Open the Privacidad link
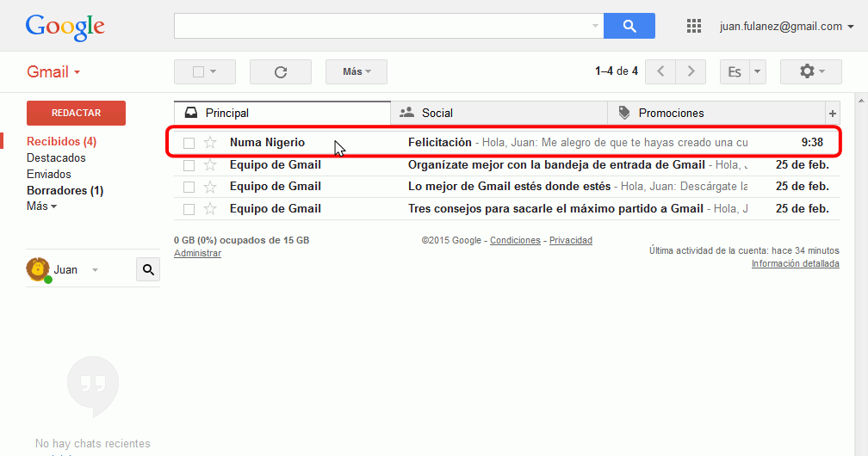The image size is (868, 456). click(x=571, y=240)
